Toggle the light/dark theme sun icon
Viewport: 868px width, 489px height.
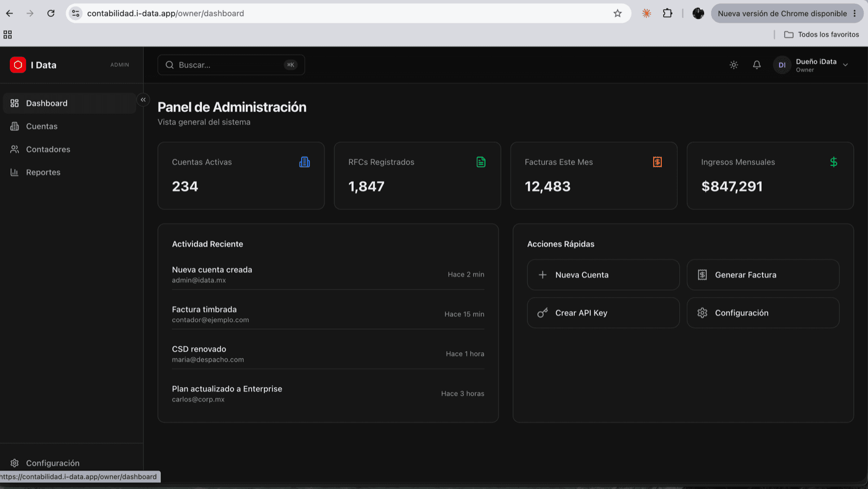(733, 65)
